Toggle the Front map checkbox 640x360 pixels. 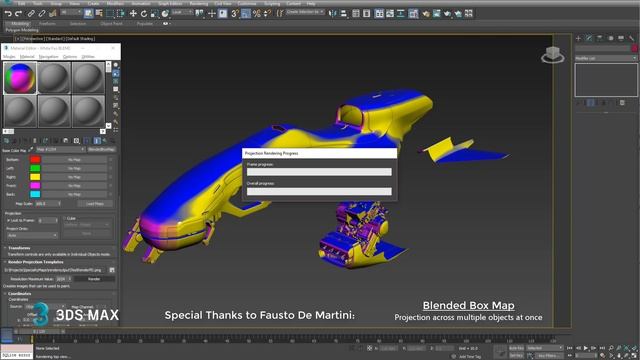111,186
